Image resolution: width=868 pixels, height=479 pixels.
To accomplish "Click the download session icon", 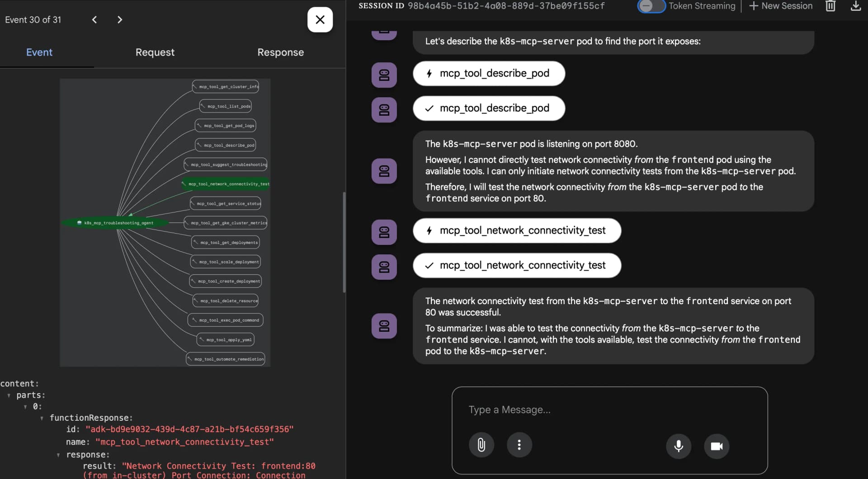I will (x=855, y=6).
